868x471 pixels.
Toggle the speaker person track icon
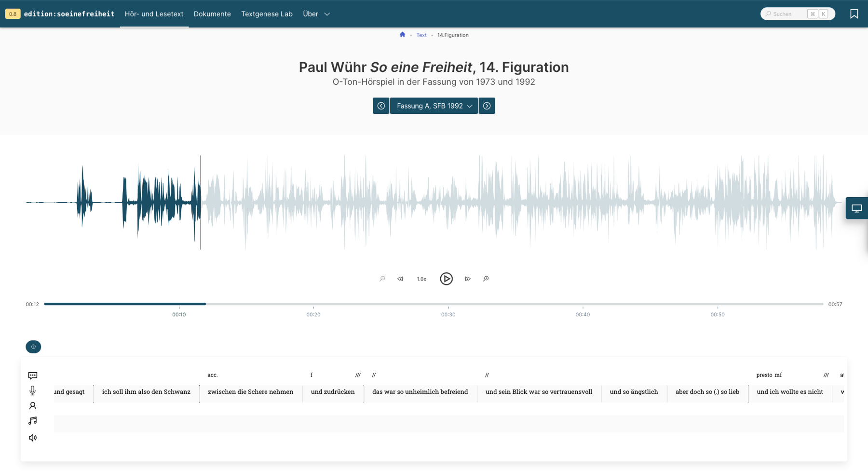click(x=33, y=406)
